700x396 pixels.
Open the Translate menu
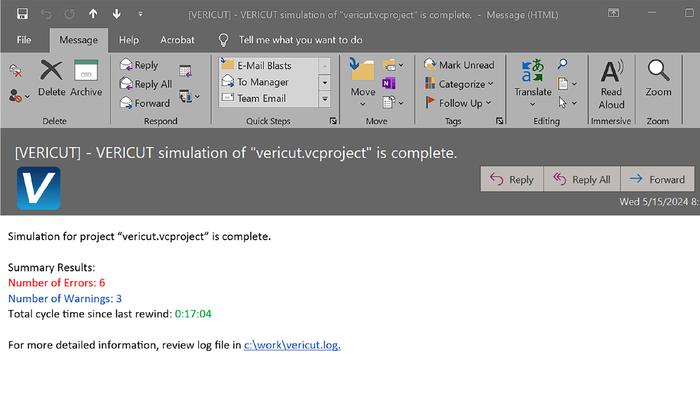533,83
